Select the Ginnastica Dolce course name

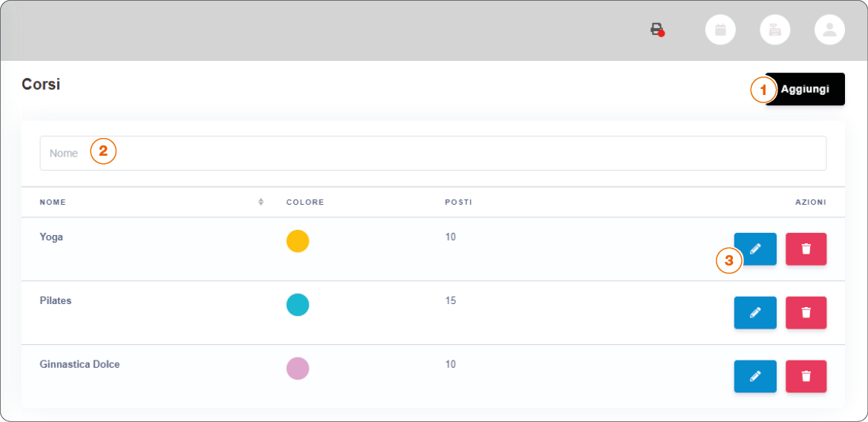point(79,365)
